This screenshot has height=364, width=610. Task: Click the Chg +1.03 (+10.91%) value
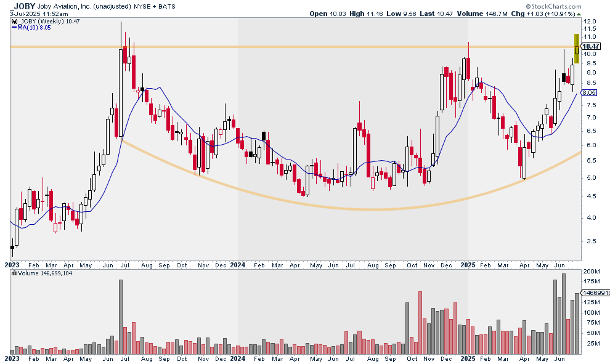pyautogui.click(x=543, y=14)
